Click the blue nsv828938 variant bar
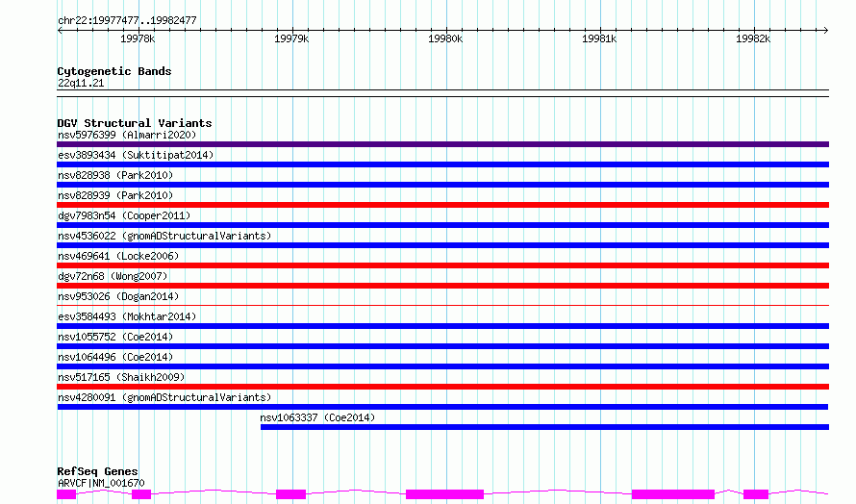The height and width of the screenshot is (504, 856). click(x=442, y=185)
